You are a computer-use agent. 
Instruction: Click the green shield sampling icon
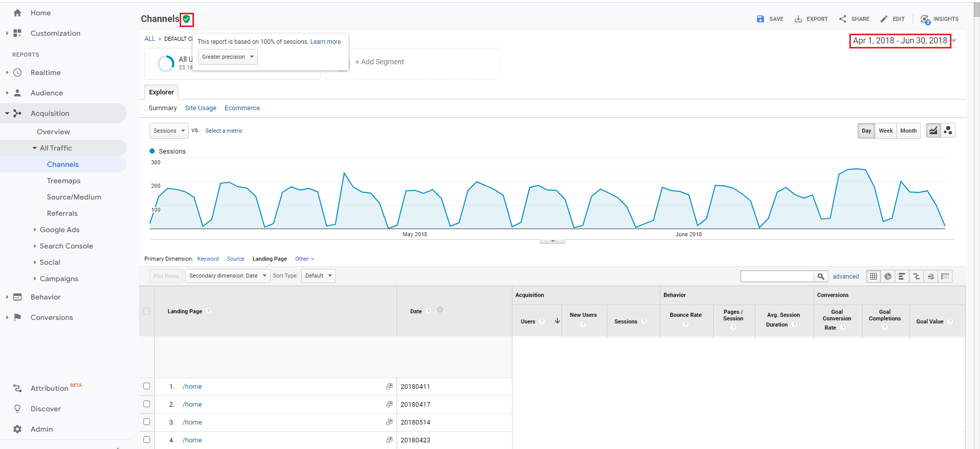pos(187,19)
